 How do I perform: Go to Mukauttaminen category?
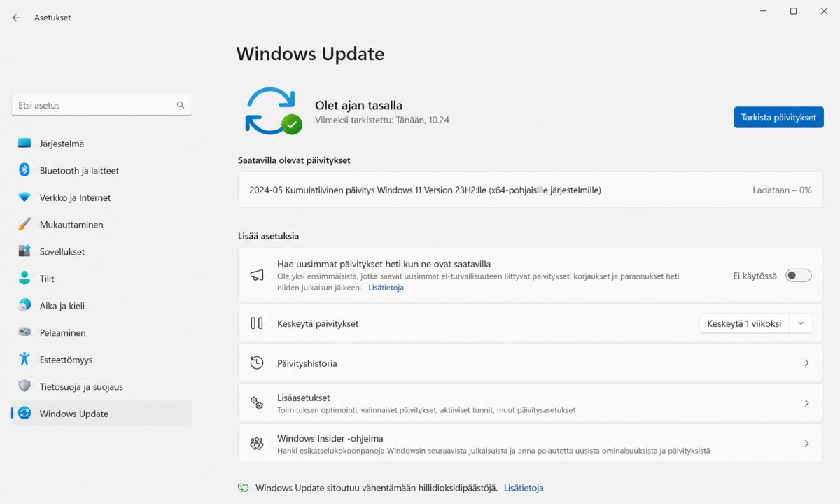click(101, 225)
